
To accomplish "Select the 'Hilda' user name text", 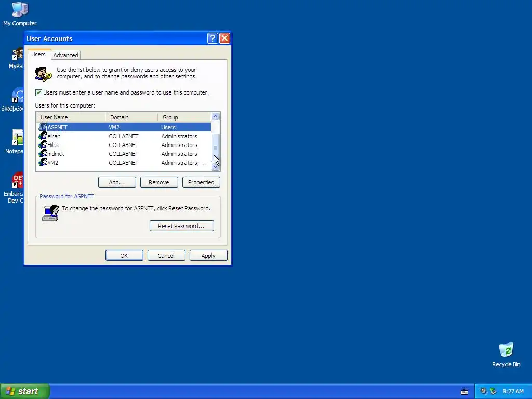I will [54, 145].
